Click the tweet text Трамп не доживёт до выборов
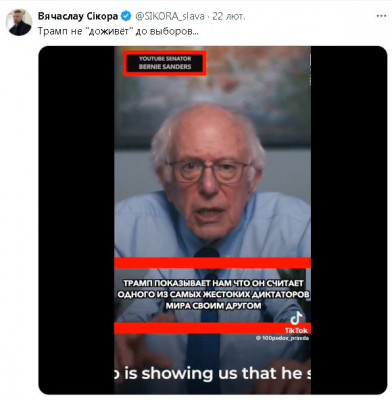This screenshot has height=400, width=392. pyautogui.click(x=118, y=32)
